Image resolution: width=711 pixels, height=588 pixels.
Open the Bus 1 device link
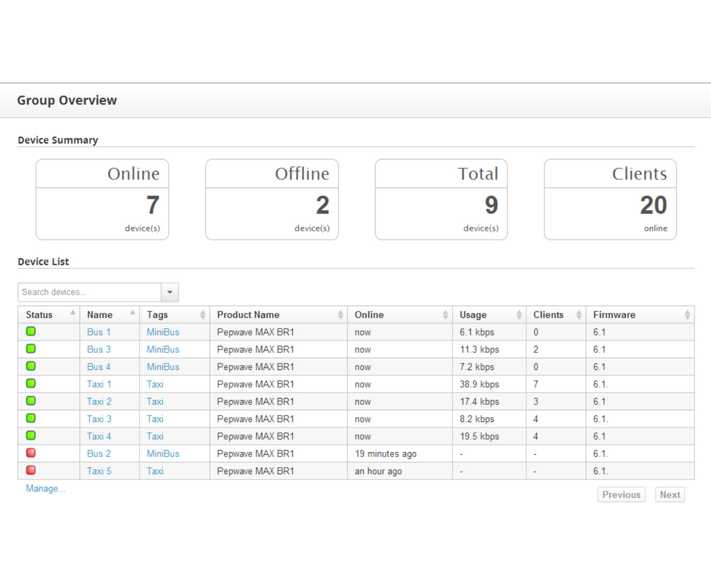(99, 332)
